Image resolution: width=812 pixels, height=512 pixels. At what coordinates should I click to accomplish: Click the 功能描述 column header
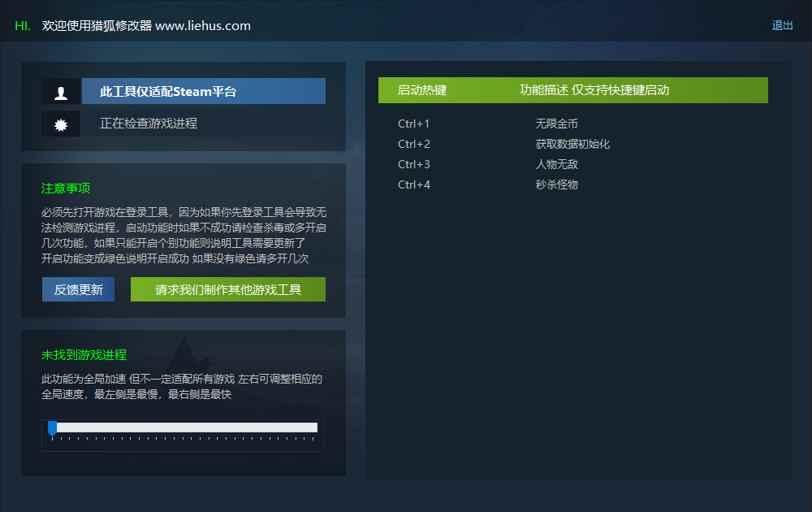pos(544,90)
